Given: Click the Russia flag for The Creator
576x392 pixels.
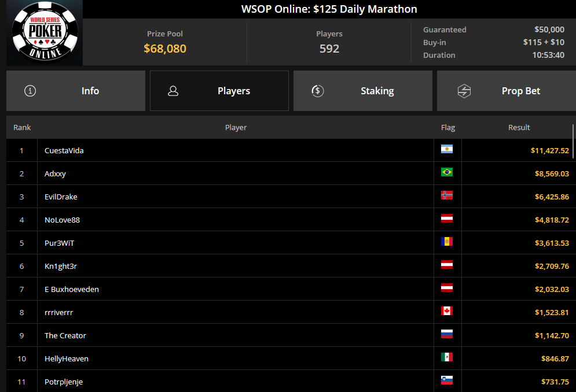Looking at the screenshot, I should click(447, 334).
